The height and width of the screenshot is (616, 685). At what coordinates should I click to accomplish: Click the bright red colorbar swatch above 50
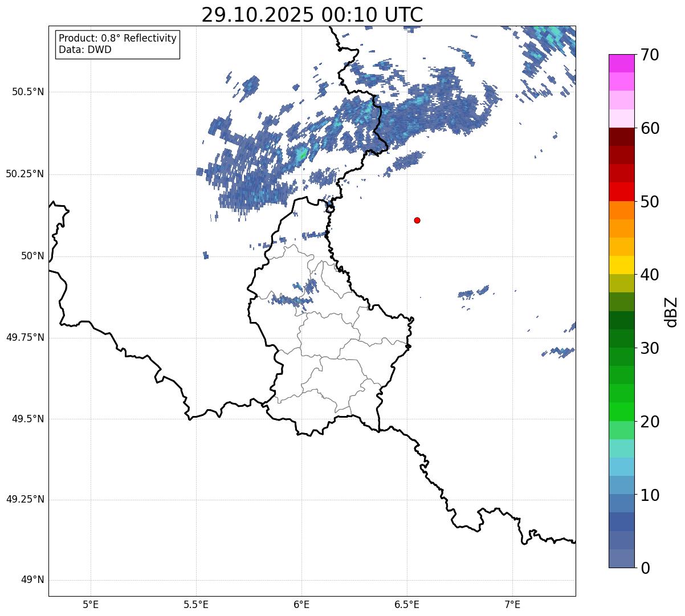click(x=621, y=192)
